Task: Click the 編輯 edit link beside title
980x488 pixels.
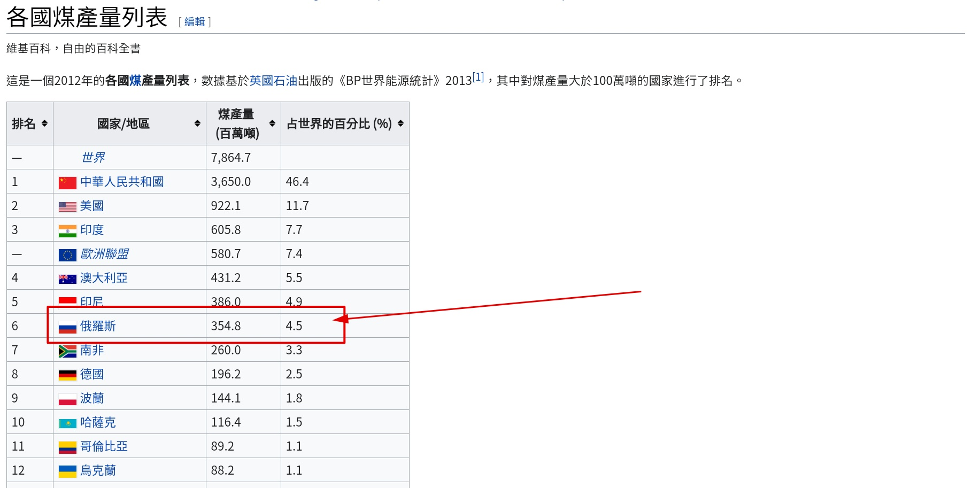Action: pos(195,21)
